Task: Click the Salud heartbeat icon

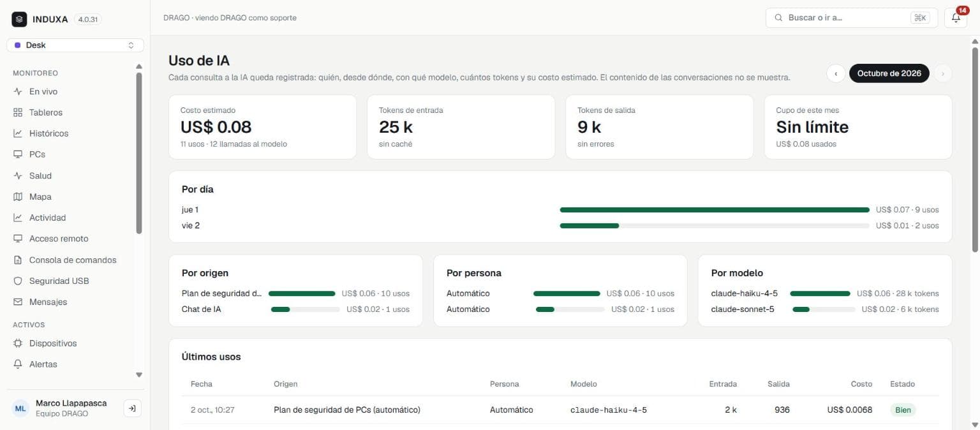Action: 18,176
